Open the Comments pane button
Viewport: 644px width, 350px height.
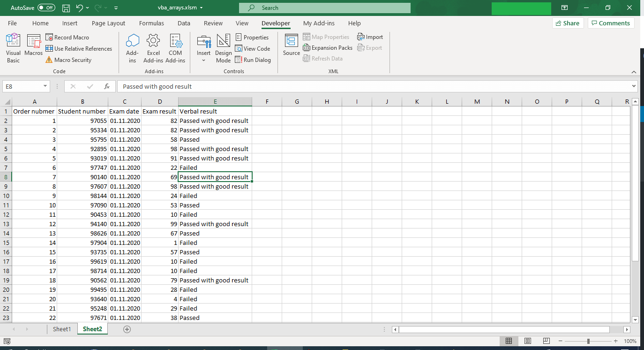(x=611, y=23)
